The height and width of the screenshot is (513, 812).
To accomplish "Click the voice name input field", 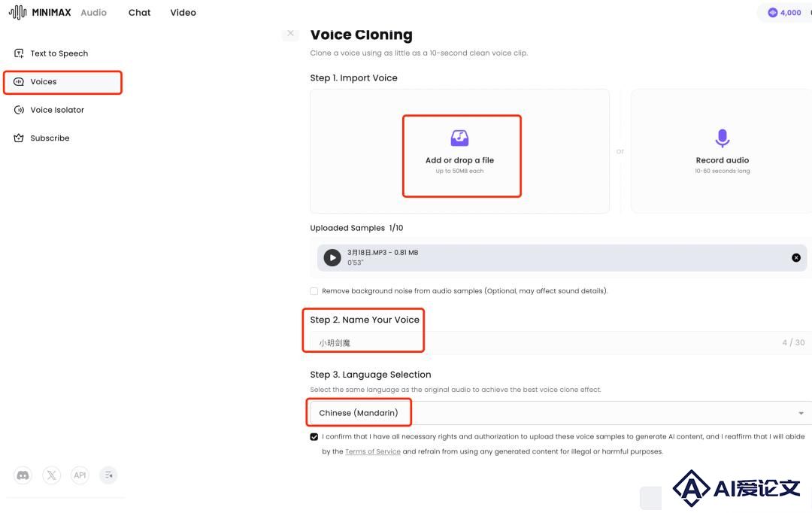I will coord(561,342).
